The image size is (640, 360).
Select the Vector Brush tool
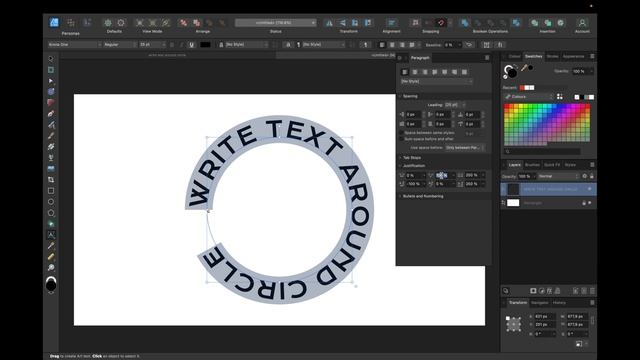(51, 136)
